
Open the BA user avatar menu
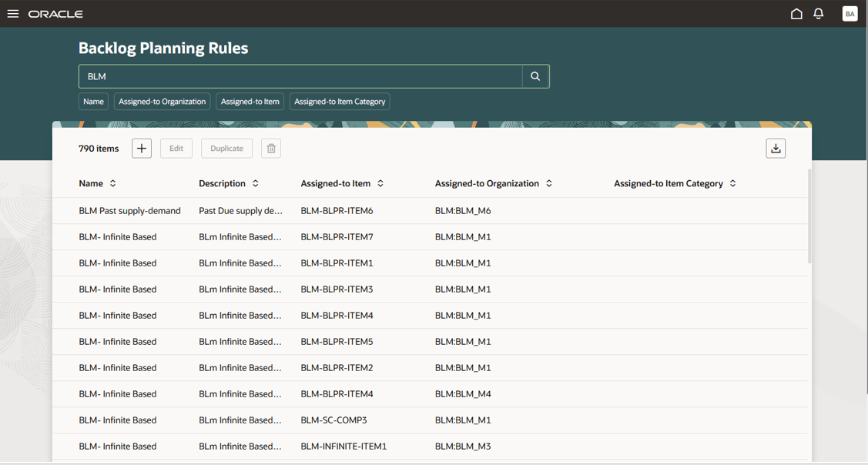pos(850,13)
